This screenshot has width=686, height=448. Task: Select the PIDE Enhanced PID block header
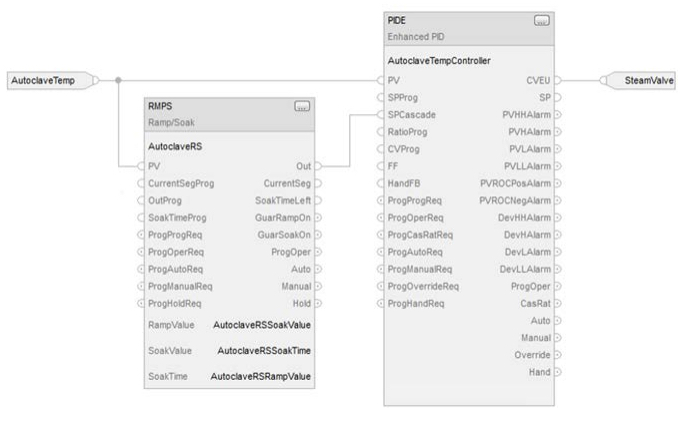469,29
